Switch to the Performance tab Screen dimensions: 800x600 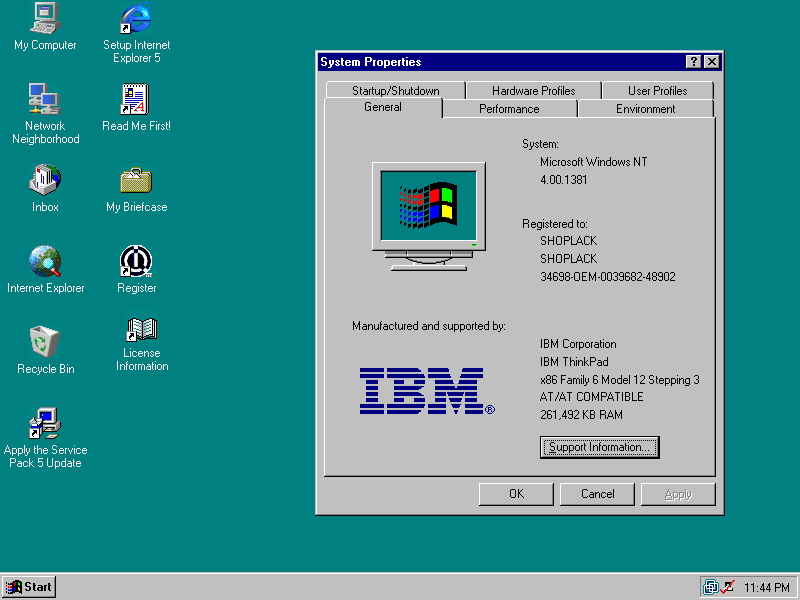click(x=509, y=109)
